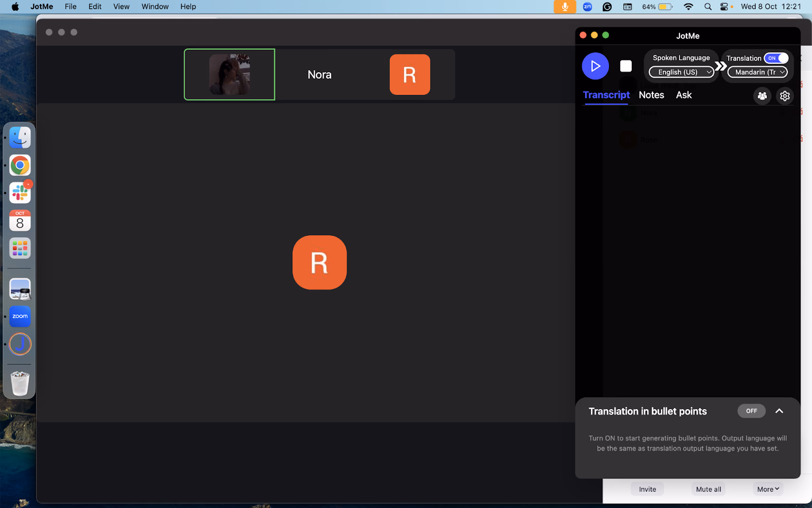The image size is (812, 508).
Task: Open the Help menu
Action: point(188,7)
